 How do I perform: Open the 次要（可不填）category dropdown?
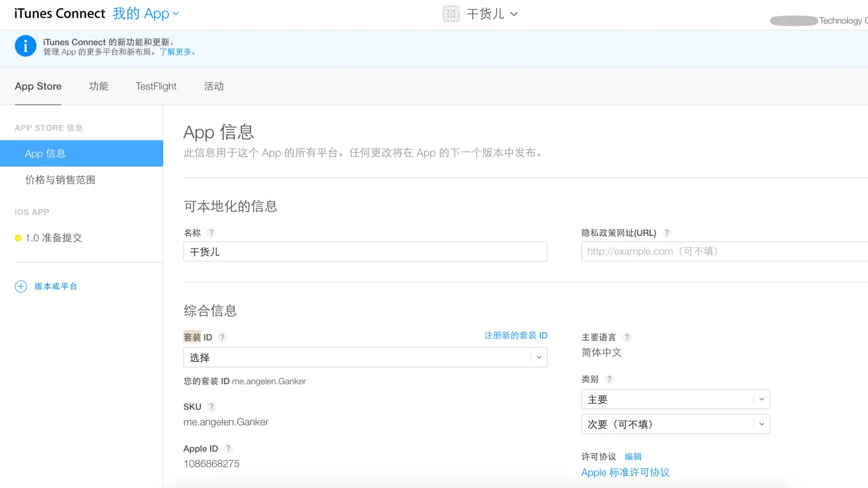(x=675, y=424)
